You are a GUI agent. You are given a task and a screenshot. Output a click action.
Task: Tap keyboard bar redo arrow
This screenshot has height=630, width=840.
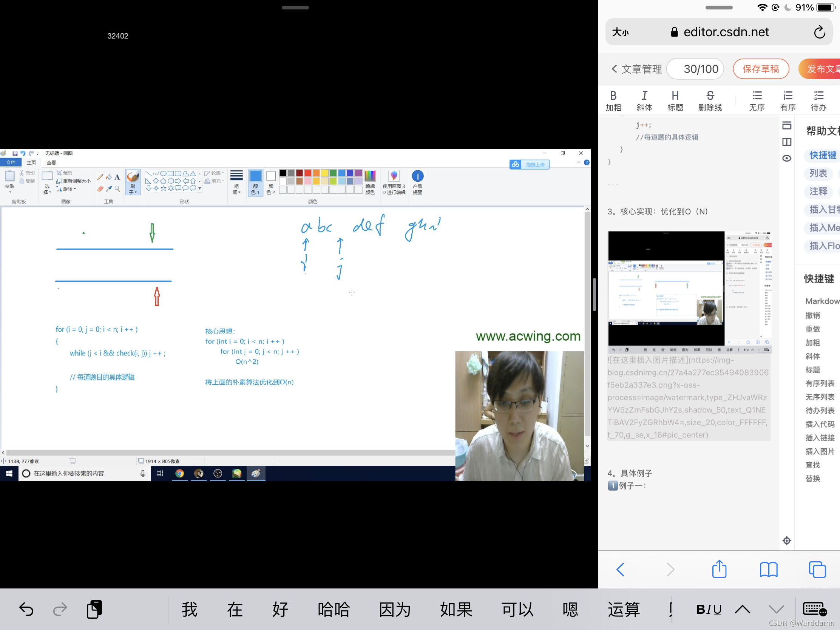(60, 609)
